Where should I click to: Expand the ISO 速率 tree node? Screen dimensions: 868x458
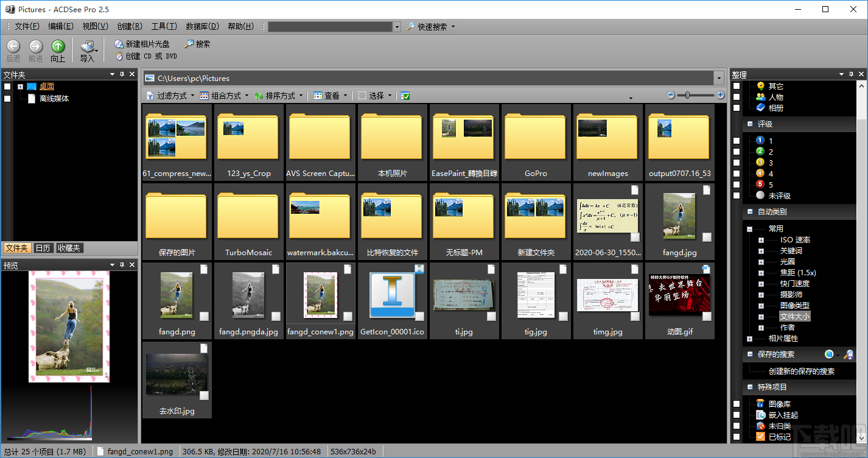(761, 240)
